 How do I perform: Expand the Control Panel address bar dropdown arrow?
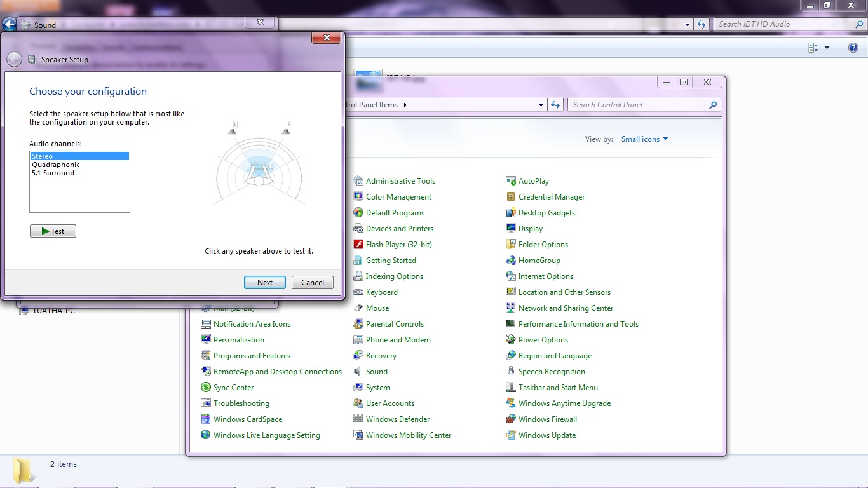pyautogui.click(x=541, y=105)
